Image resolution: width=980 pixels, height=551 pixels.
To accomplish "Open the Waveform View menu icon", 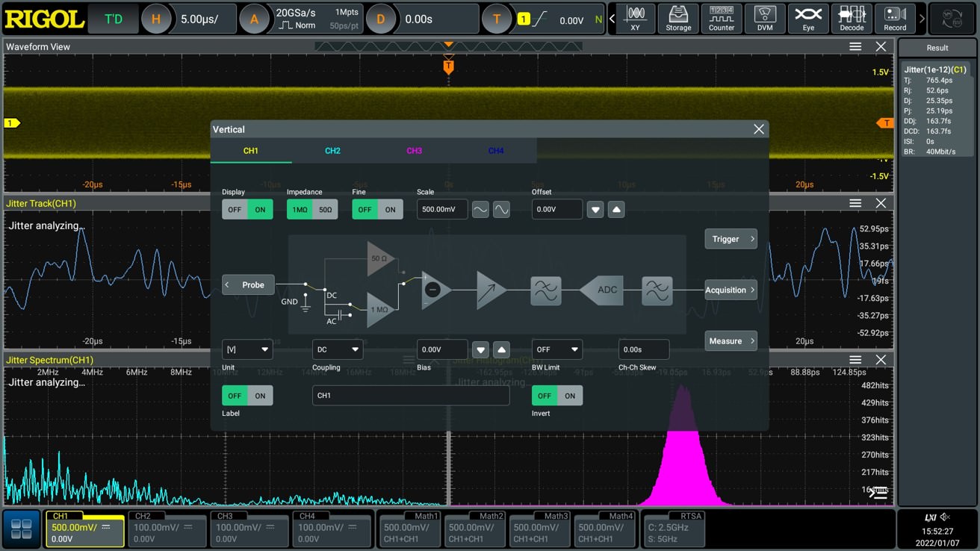I will [855, 46].
